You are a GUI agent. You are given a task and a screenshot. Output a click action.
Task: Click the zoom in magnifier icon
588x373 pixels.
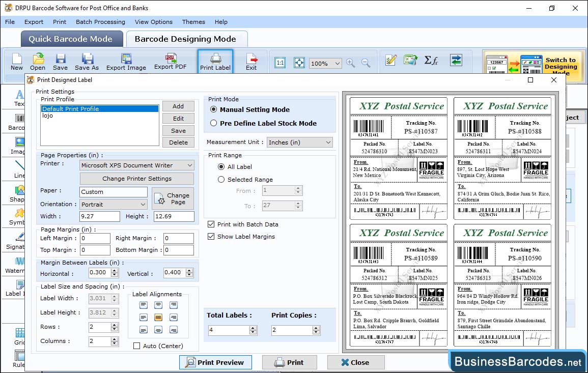tap(351, 63)
